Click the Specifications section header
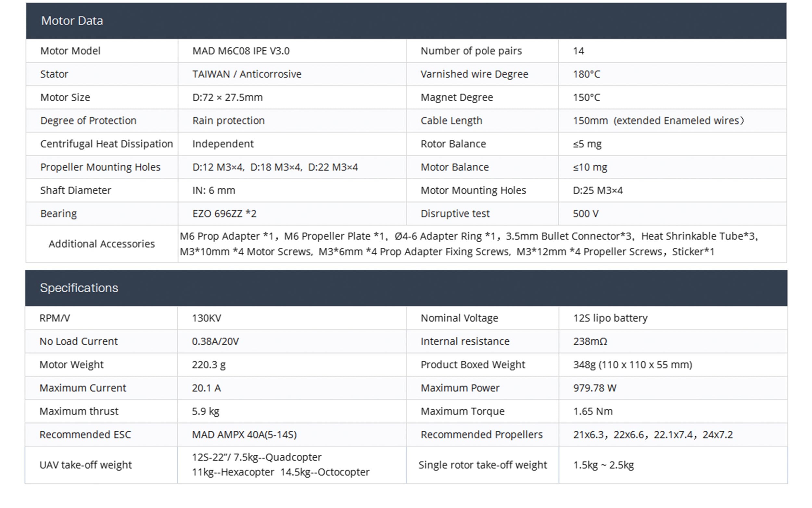This screenshot has width=812, height=508. click(x=79, y=288)
